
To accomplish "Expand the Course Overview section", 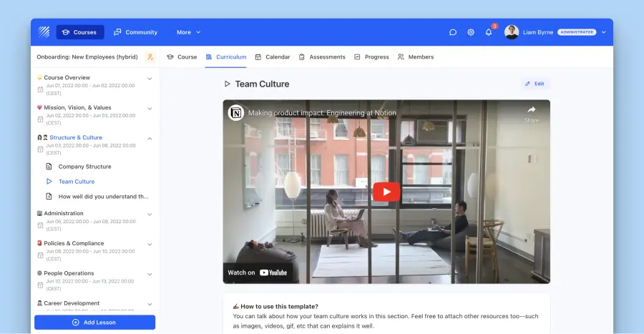I will [x=150, y=79].
